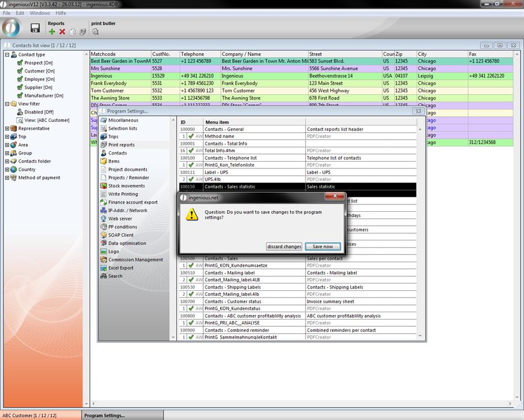Open the Excel Export settings entry
Screen dimensions: 524x420
click(x=121, y=268)
